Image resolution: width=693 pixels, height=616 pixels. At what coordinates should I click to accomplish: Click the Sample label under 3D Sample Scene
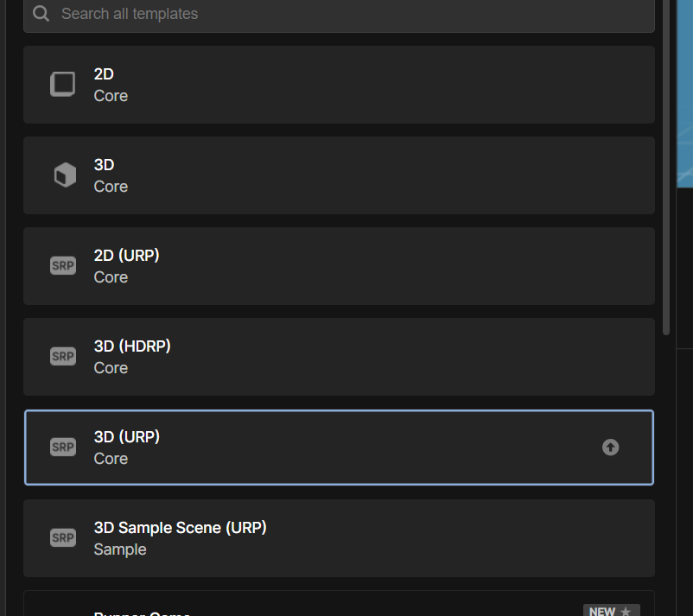point(120,549)
